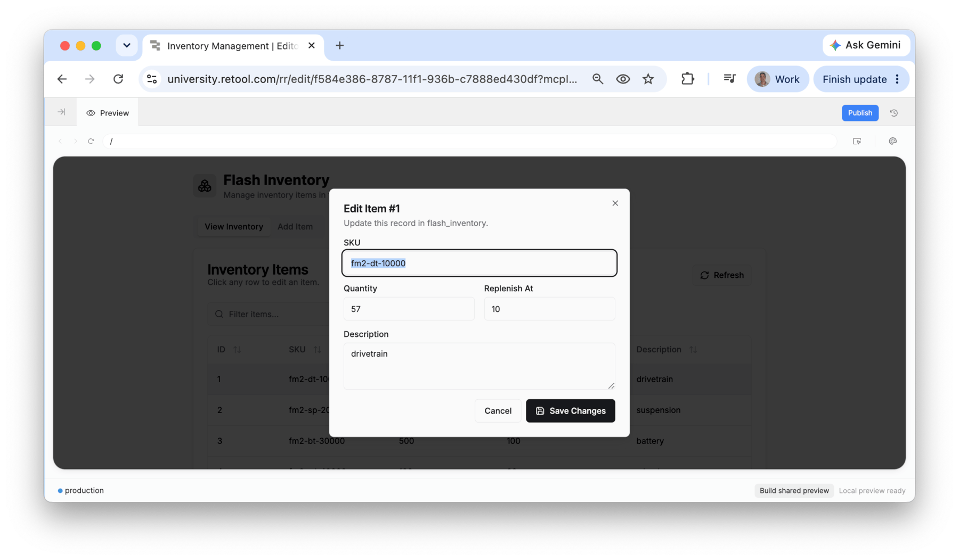Click the Filter items search box
Image resolution: width=959 pixels, height=560 pixels.
click(269, 314)
